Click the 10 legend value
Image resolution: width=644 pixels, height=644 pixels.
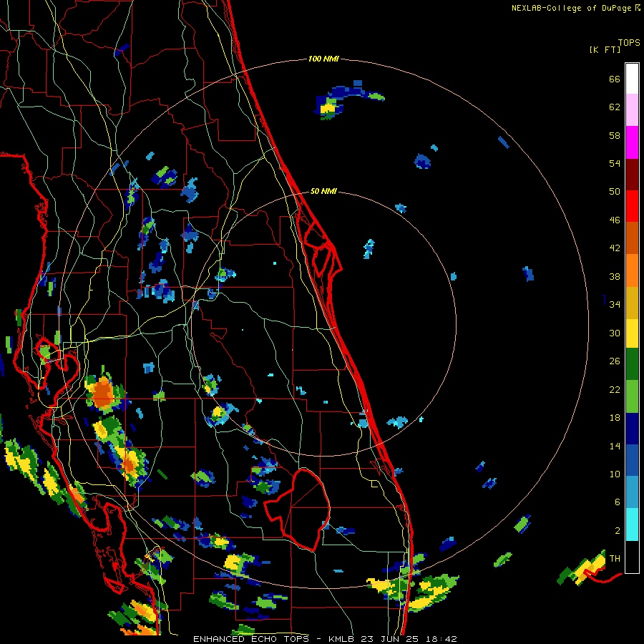[615, 474]
